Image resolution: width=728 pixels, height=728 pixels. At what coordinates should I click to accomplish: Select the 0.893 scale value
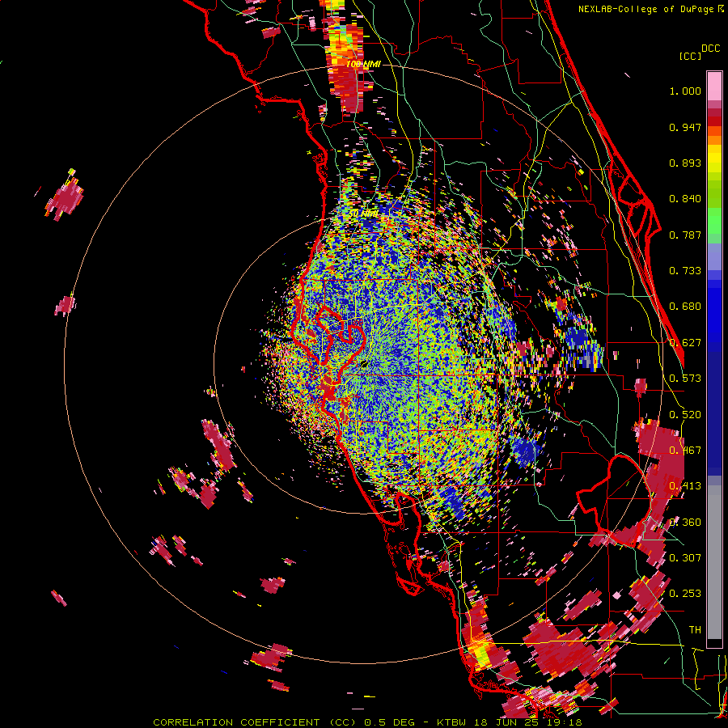(x=685, y=163)
